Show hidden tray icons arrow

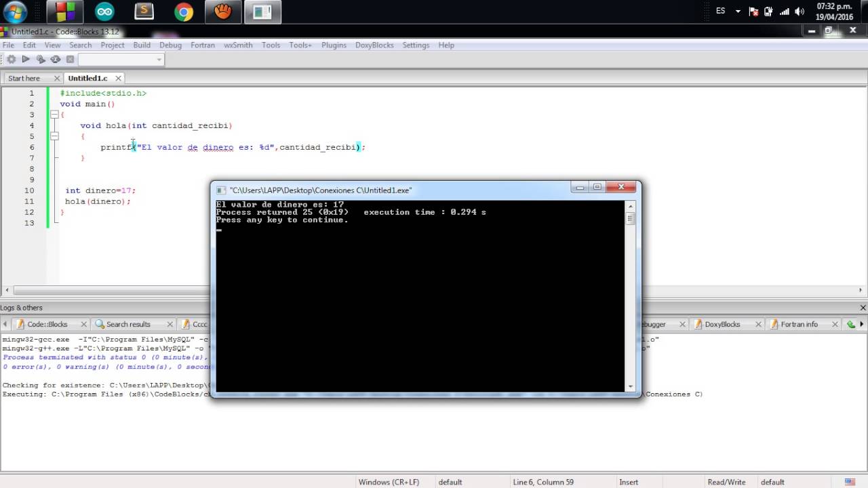pyautogui.click(x=738, y=12)
